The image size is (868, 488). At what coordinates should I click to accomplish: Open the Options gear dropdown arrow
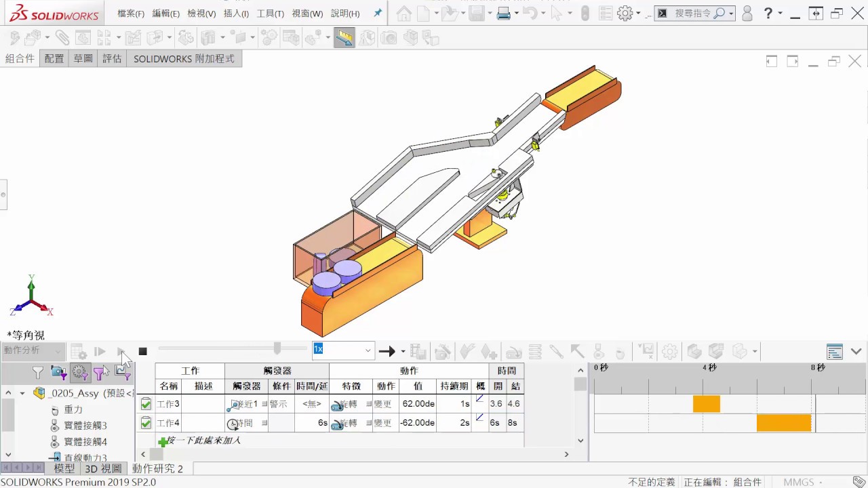pos(638,14)
